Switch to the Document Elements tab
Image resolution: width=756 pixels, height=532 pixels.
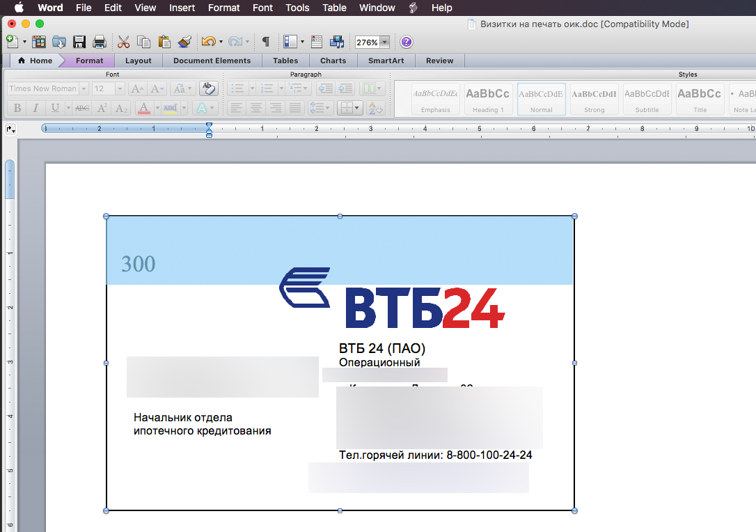pos(212,61)
